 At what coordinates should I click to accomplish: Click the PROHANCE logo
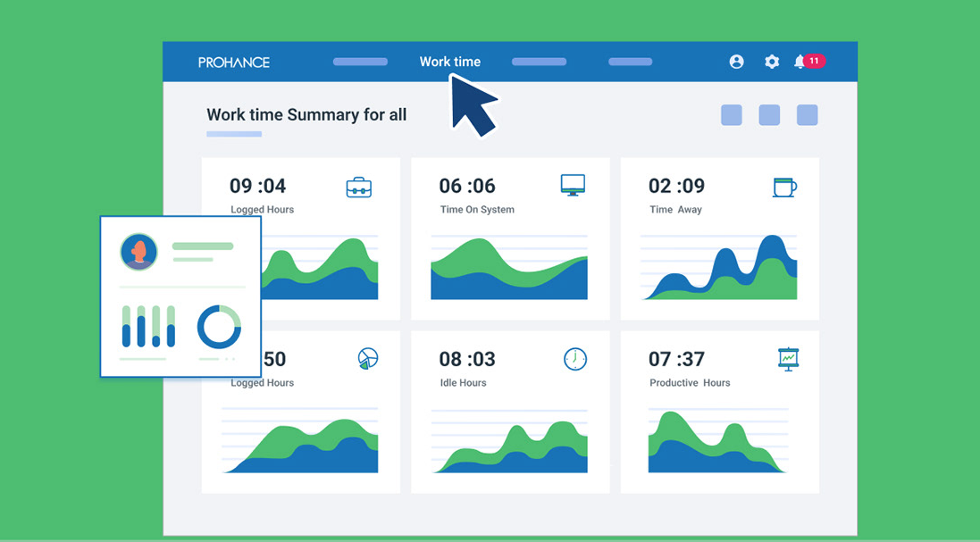(234, 63)
